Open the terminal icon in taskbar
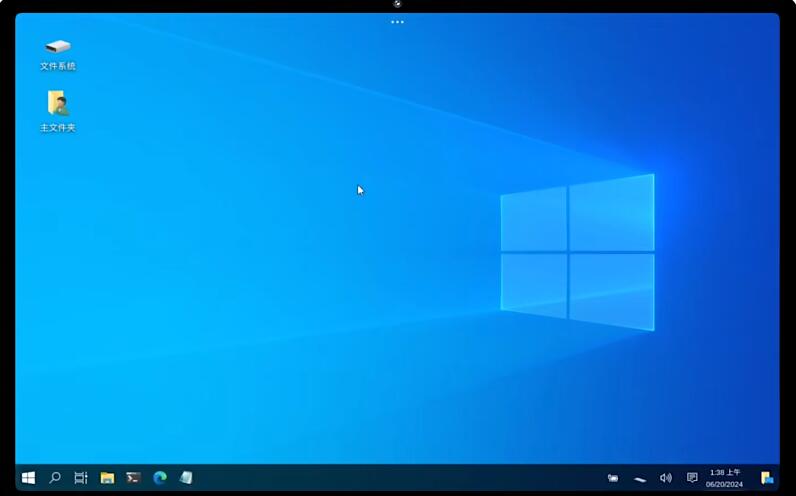This screenshot has height=496, width=796. pyautogui.click(x=134, y=478)
